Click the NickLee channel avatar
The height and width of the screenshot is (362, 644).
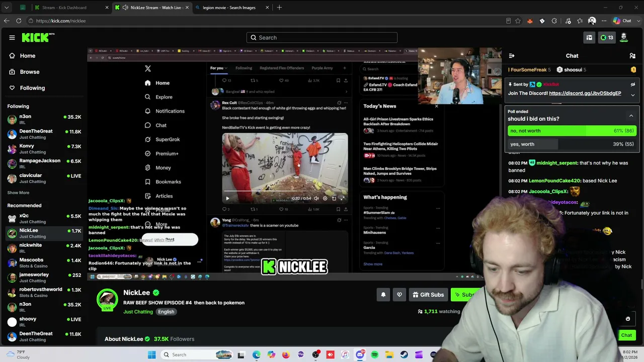(107, 299)
